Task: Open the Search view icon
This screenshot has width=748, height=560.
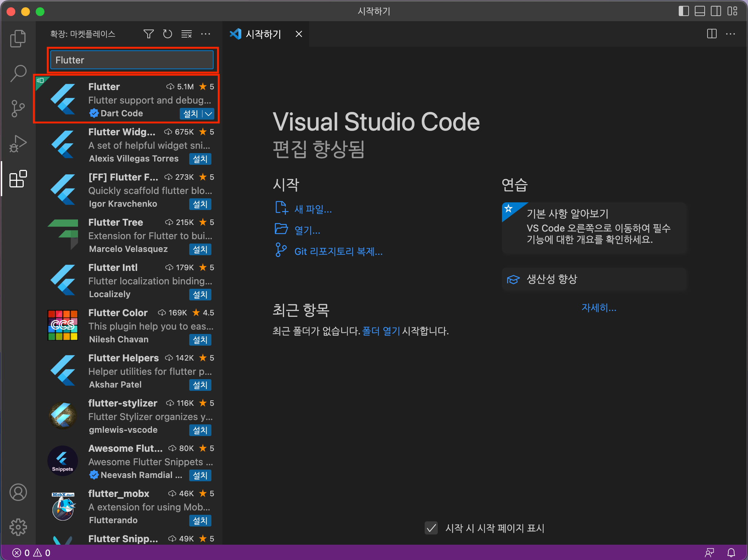Action: [18, 73]
